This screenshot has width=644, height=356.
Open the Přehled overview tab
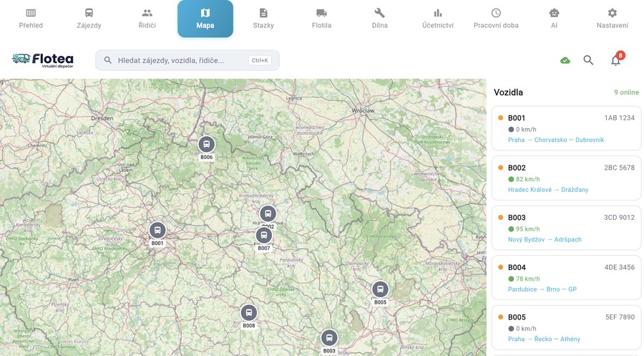click(x=31, y=19)
